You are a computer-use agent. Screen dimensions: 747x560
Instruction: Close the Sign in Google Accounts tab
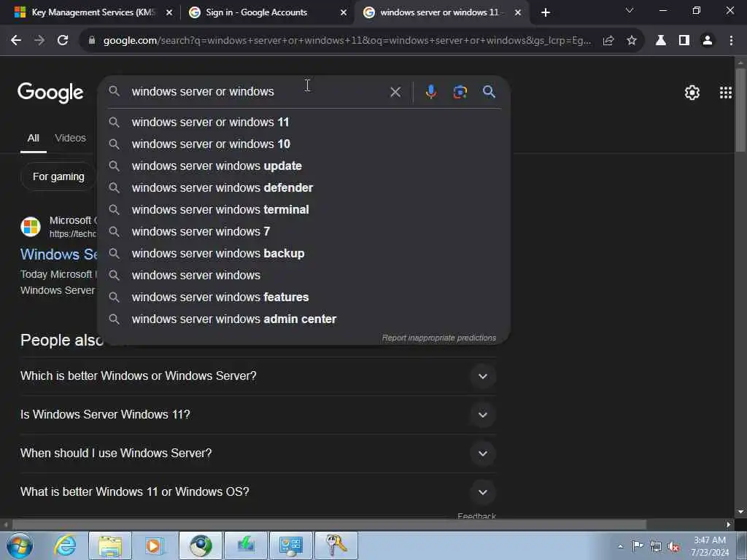click(x=344, y=12)
